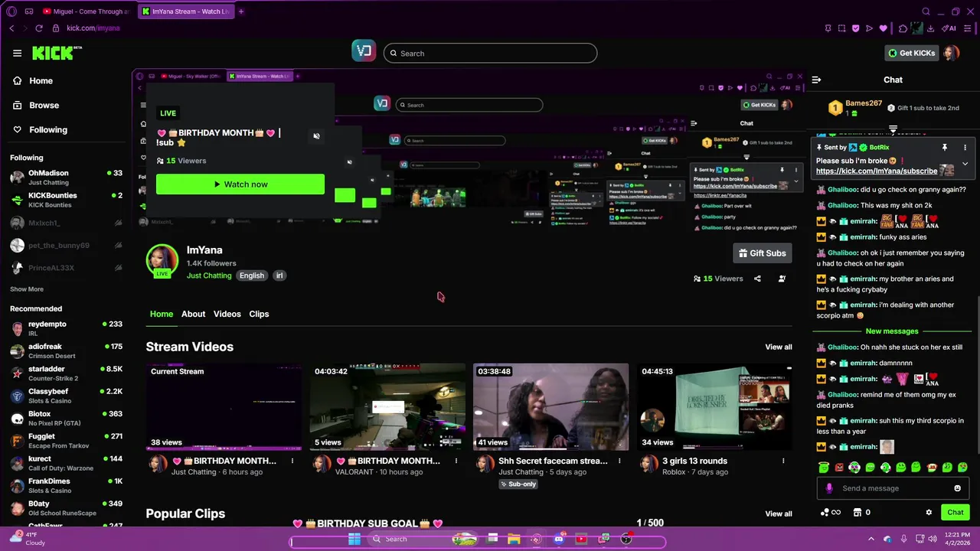Click the English tag
Screen dimensions: 980x551
[x=251, y=275]
